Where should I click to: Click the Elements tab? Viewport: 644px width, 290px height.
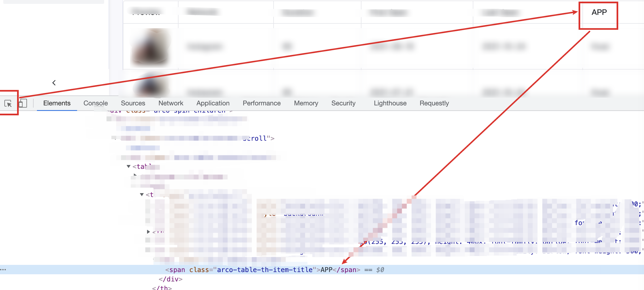(x=57, y=103)
